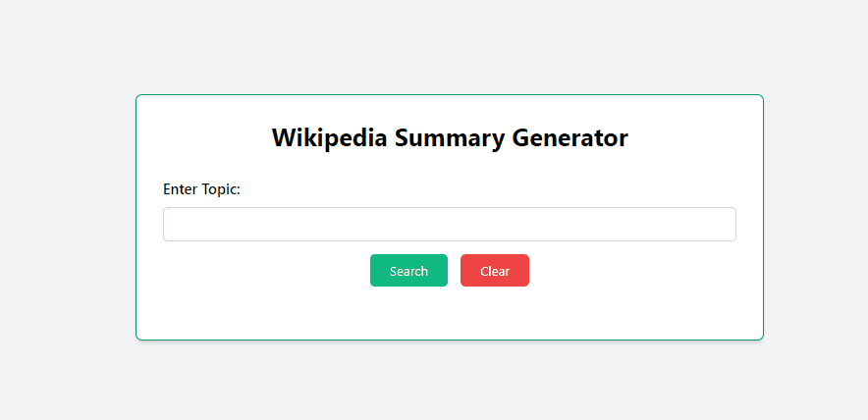
Task: Erase the entered topic with Clear
Action: click(495, 271)
